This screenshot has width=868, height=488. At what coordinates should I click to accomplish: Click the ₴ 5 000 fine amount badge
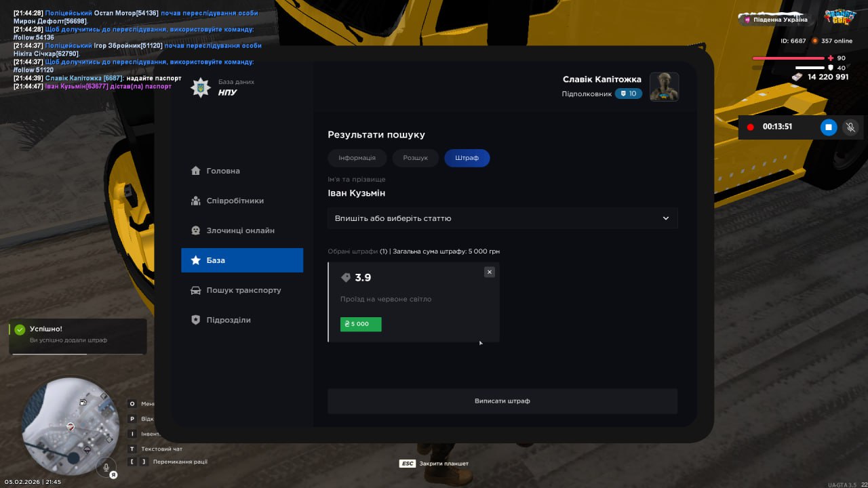click(361, 324)
